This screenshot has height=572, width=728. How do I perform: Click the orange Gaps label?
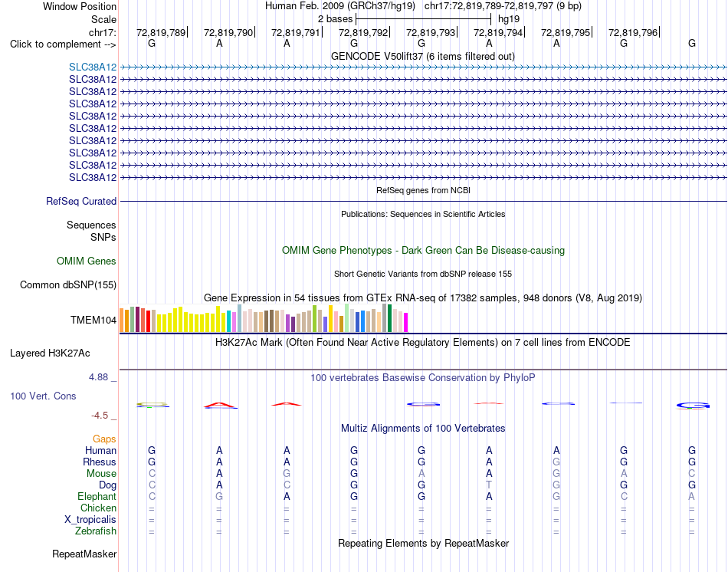[x=104, y=439]
